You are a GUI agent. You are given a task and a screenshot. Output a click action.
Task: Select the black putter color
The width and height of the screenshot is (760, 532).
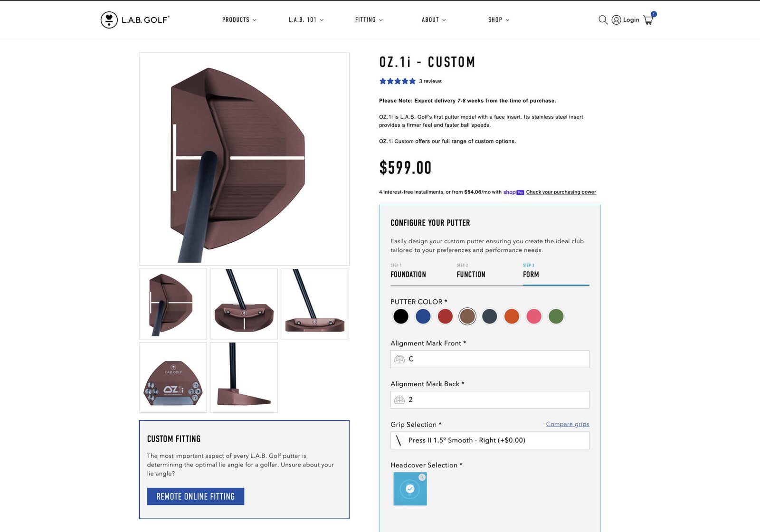400,316
